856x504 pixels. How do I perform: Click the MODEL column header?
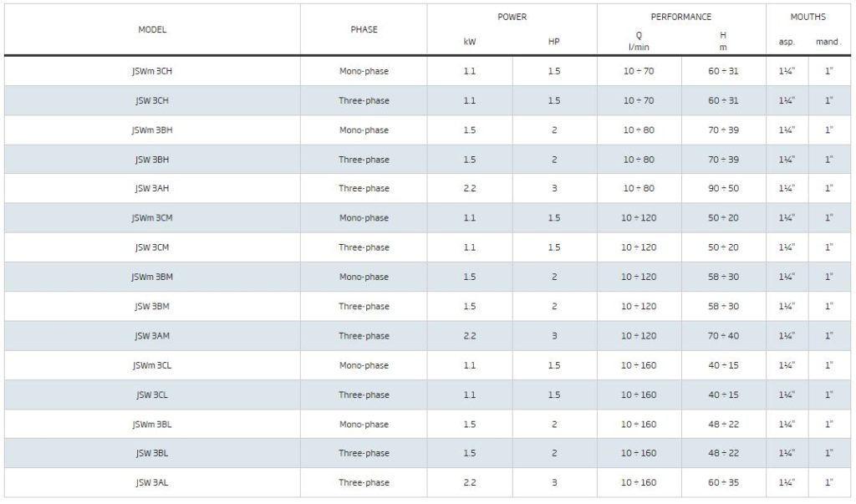click(x=152, y=29)
